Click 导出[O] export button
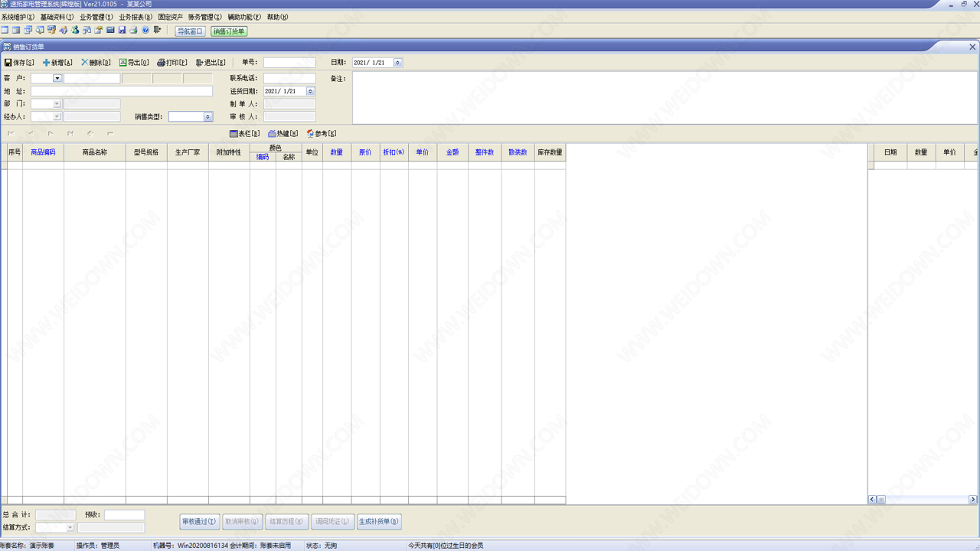The width and height of the screenshot is (980, 551). pos(134,63)
